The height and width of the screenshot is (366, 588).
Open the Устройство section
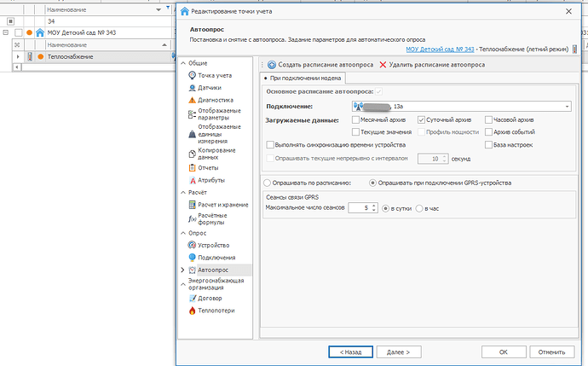tap(214, 245)
